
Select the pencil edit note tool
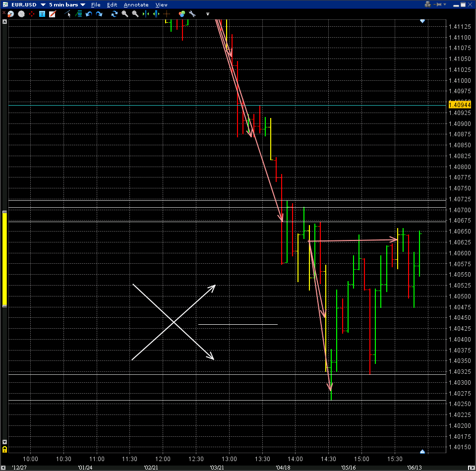pos(53,14)
